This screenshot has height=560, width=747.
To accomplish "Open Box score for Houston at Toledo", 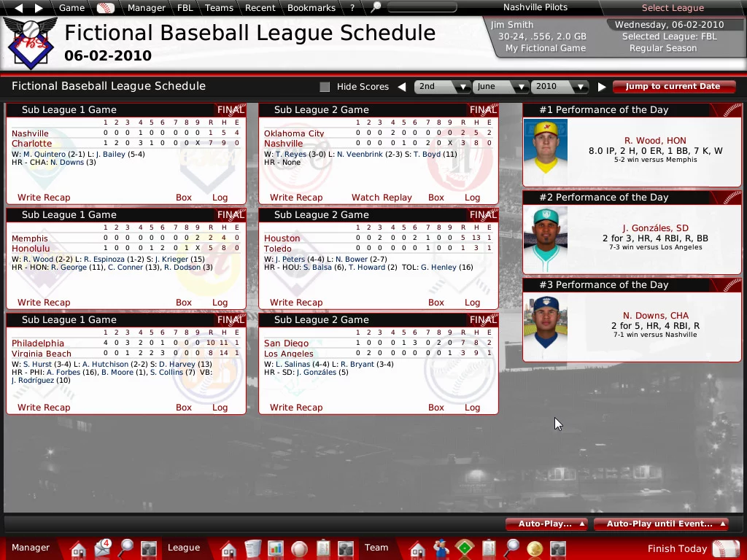I will (436, 303).
